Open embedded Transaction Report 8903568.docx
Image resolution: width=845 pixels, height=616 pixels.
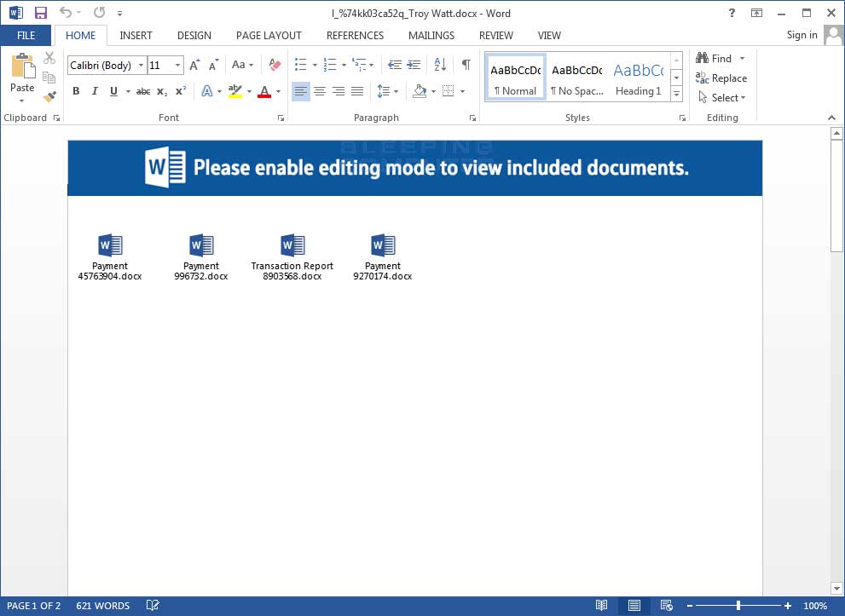[x=292, y=257]
